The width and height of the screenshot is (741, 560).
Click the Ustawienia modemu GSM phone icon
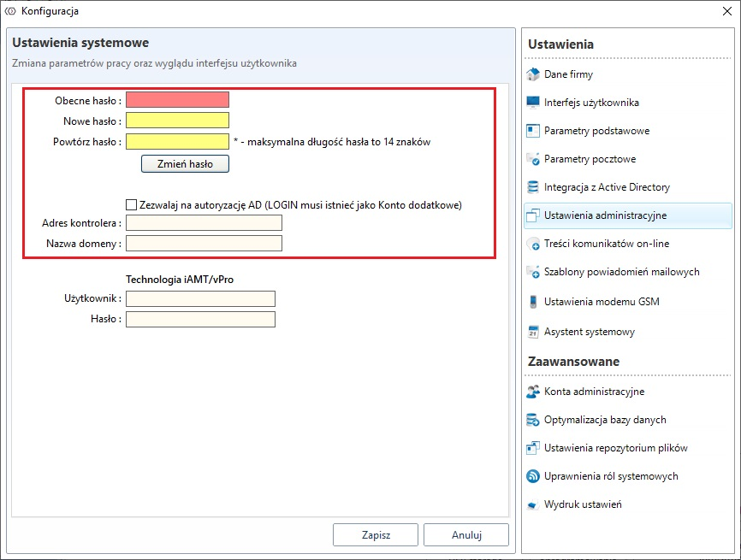[533, 301]
